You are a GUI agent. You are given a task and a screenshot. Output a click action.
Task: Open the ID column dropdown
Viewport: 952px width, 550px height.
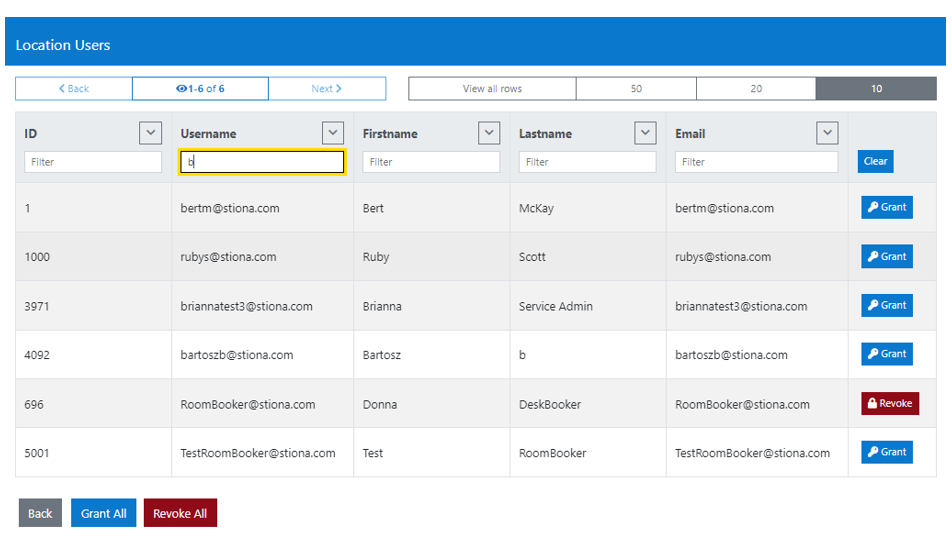[150, 133]
